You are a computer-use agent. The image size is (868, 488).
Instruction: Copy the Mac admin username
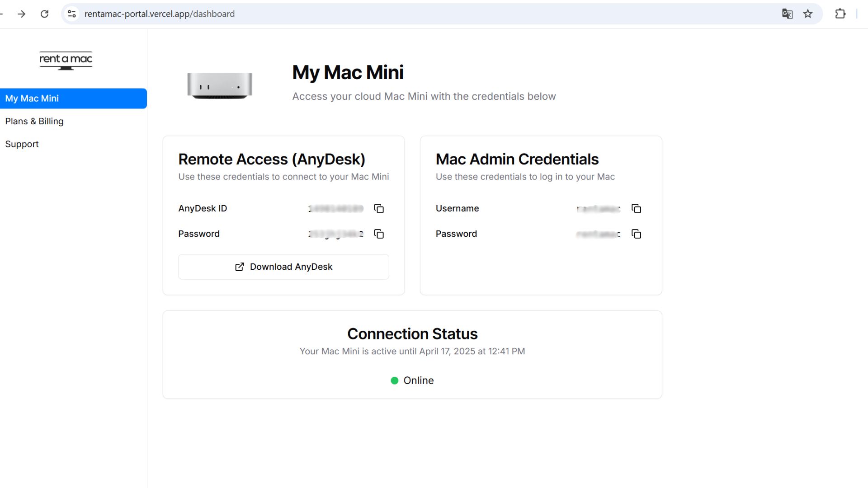(636, 208)
